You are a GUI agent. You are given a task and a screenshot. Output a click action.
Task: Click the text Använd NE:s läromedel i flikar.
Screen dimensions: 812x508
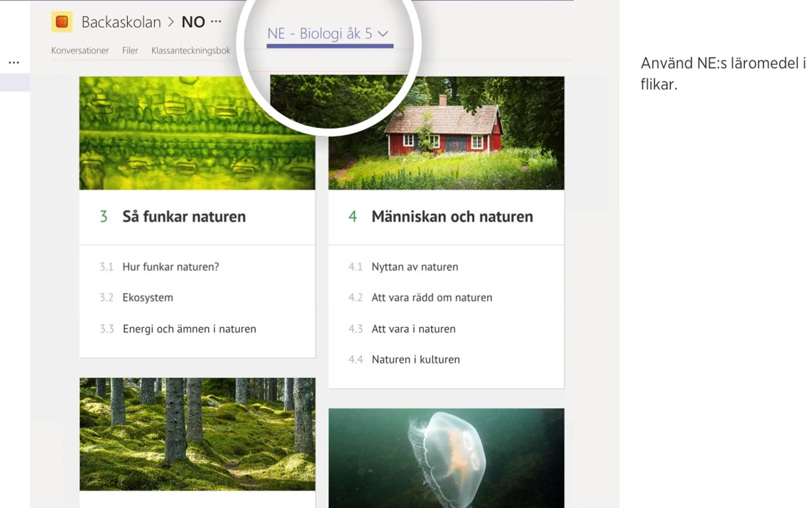(x=723, y=74)
